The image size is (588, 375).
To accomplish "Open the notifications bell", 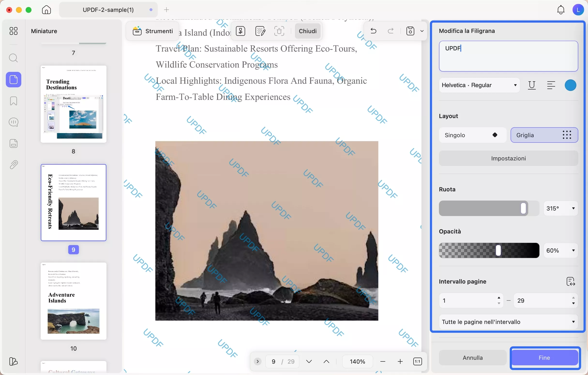I will click(561, 10).
